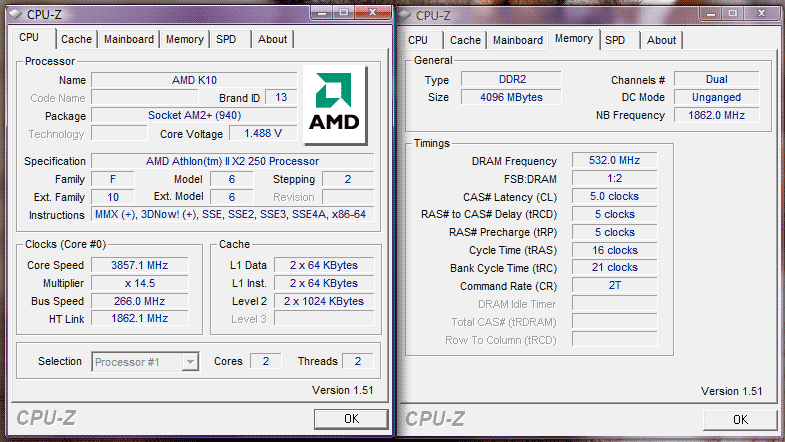
Task: Click the empty DRAM Idle Timer field
Action: point(615,303)
